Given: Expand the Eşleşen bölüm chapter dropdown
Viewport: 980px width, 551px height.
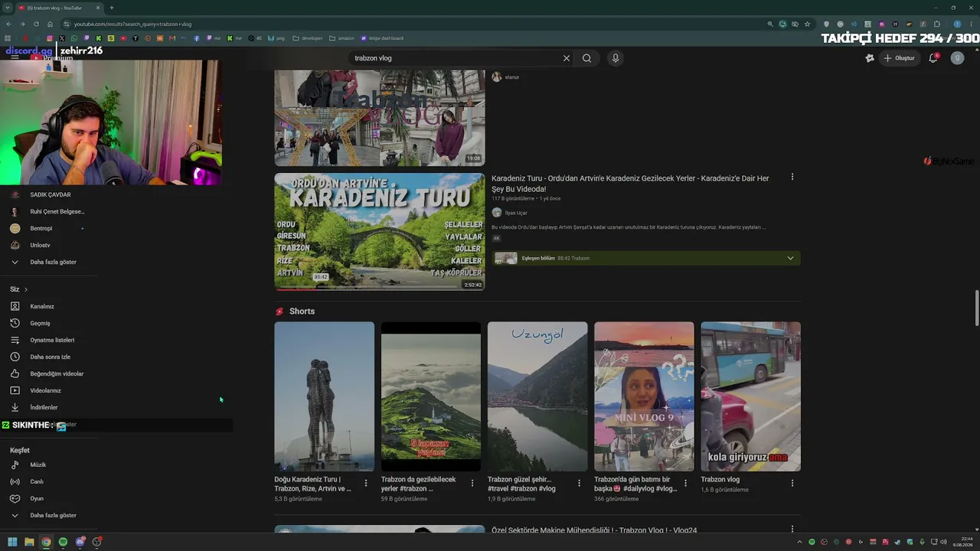Looking at the screenshot, I should pos(790,258).
